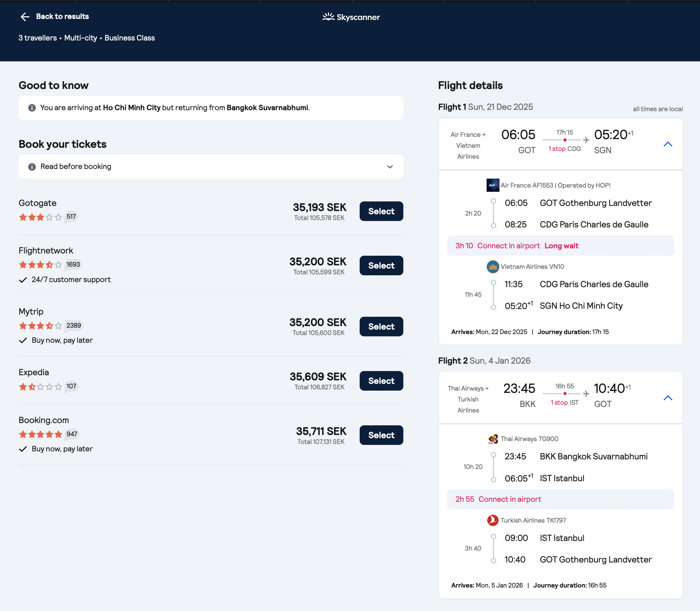This screenshot has height=611, width=700.
Task: Click the Skyscanner logo
Action: pos(351,17)
